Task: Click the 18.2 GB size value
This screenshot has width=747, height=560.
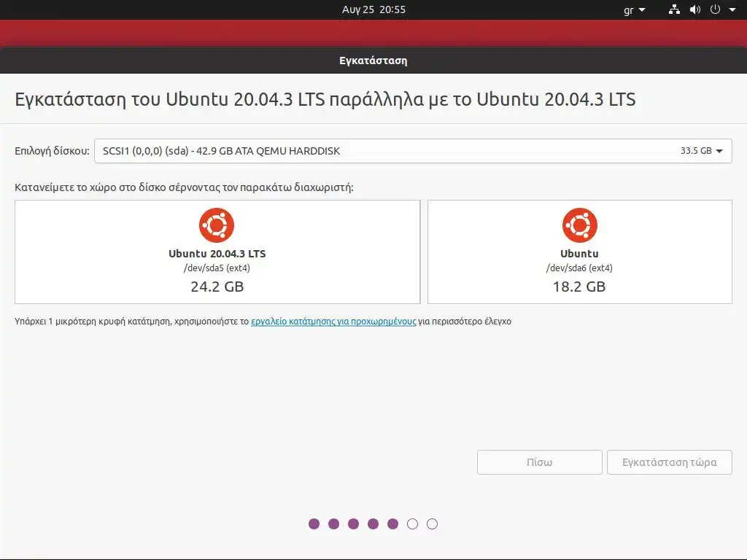Action: coord(579,287)
